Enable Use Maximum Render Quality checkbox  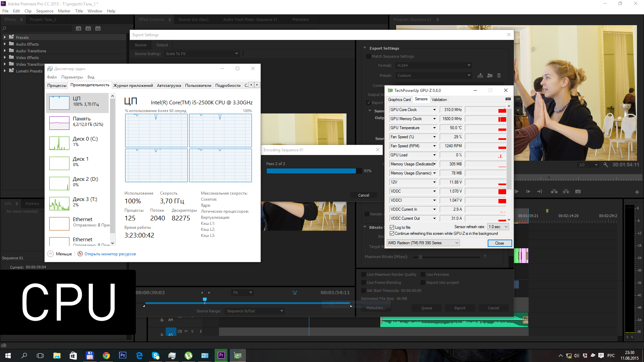pyautogui.click(x=364, y=274)
